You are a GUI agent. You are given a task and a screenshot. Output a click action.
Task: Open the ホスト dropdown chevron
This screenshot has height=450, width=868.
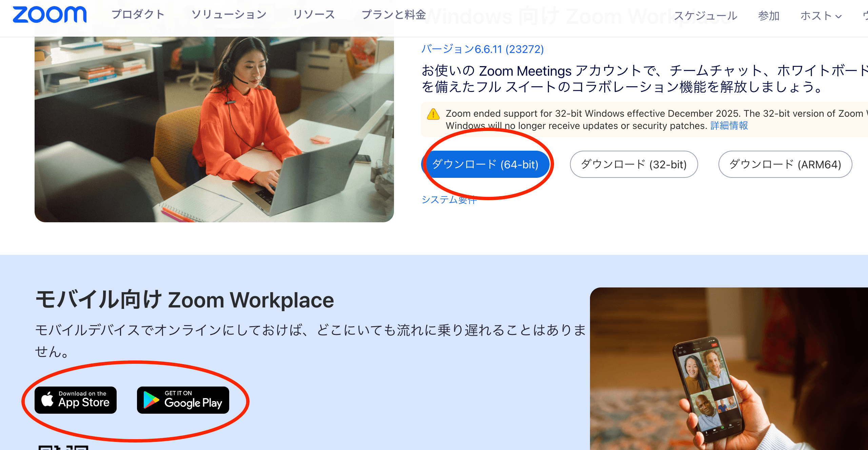(x=839, y=16)
